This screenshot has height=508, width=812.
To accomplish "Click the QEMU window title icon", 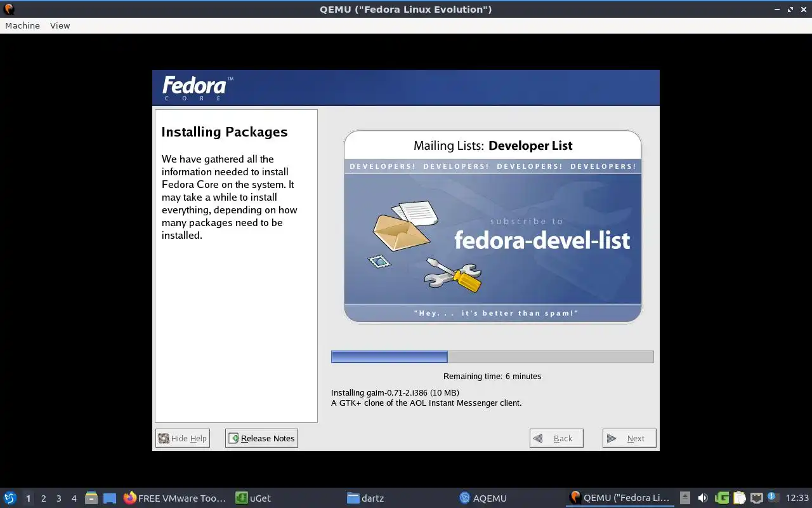I will tap(9, 9).
